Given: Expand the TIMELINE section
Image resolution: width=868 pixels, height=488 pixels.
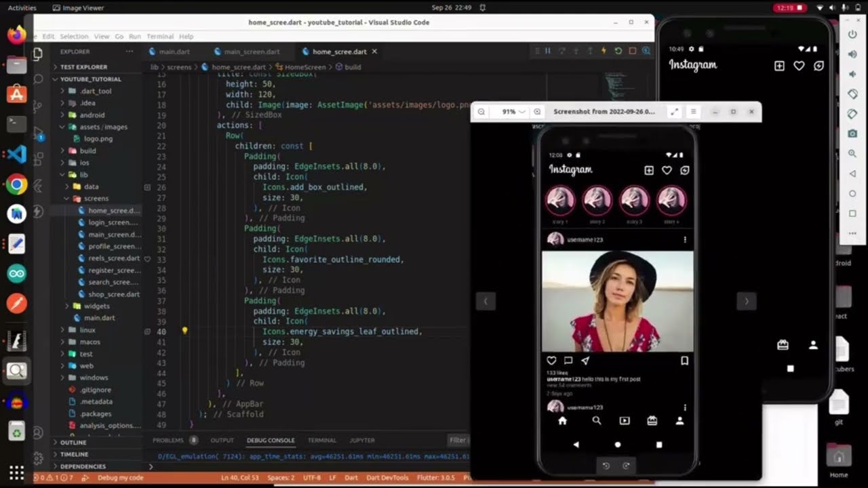Looking at the screenshot, I should point(74,454).
